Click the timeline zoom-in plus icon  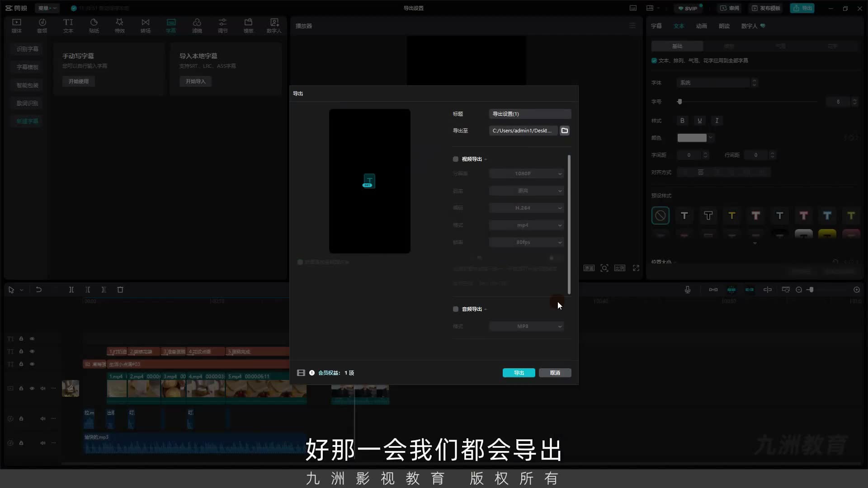857,290
